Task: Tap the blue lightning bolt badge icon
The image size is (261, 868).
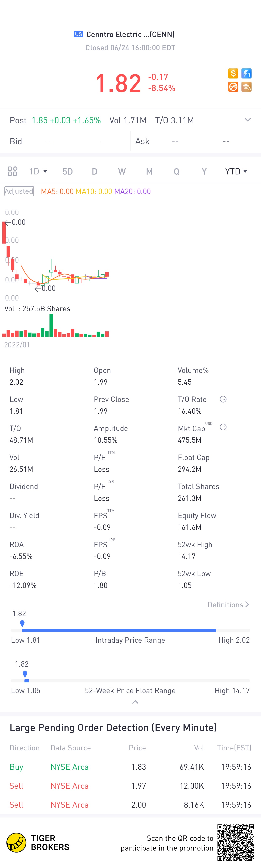Action: tap(246, 73)
